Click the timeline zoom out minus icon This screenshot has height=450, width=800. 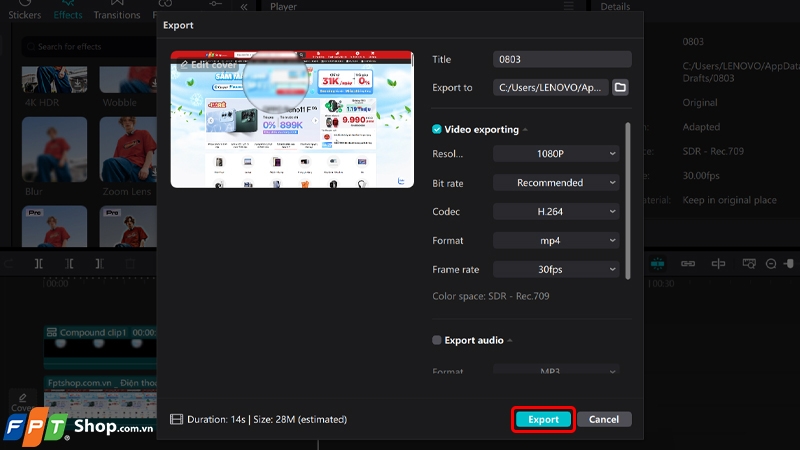[771, 263]
